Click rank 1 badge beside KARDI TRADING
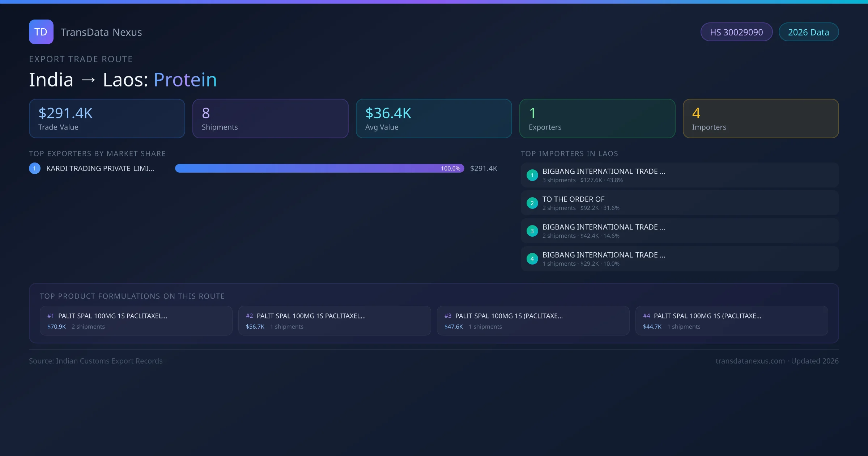Screen dimensions: 868x456 click(35, 168)
